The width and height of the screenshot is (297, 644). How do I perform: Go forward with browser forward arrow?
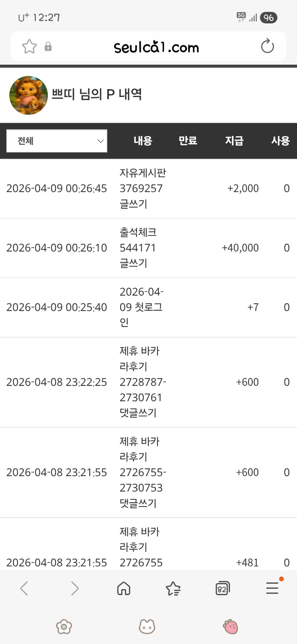[x=75, y=588]
